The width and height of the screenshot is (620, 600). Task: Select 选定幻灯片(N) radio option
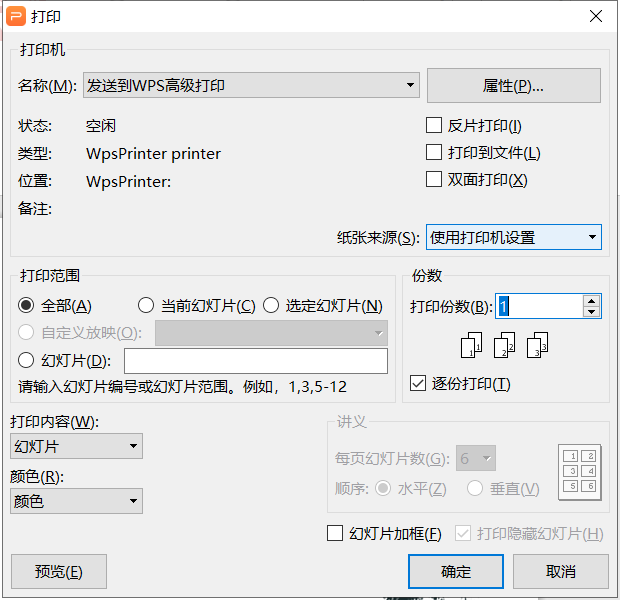[x=271, y=305]
